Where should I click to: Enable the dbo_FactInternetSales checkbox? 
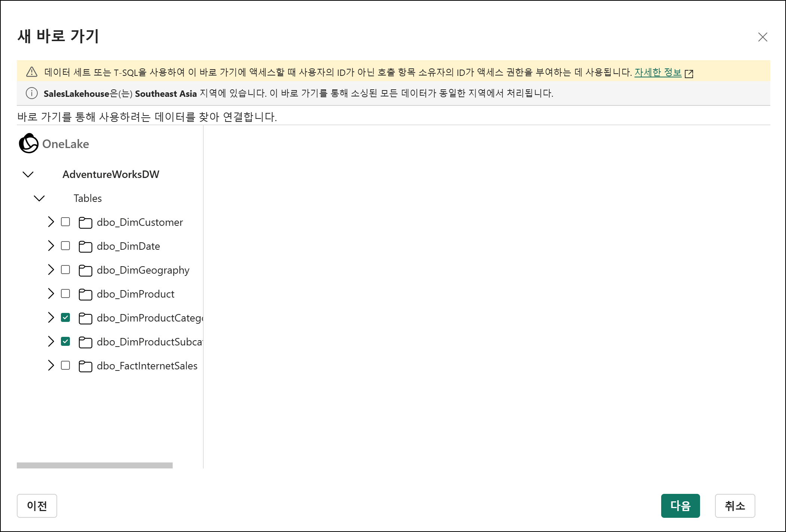[65, 365]
